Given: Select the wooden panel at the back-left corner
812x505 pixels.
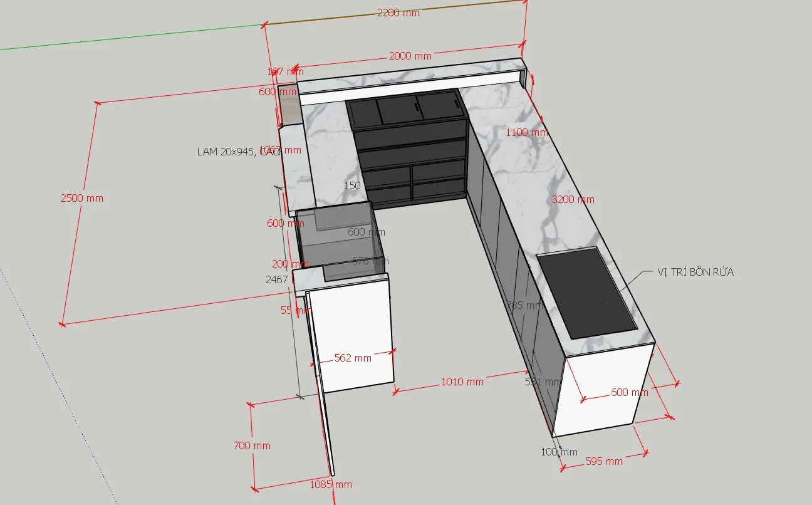Looking at the screenshot, I should point(289,107).
